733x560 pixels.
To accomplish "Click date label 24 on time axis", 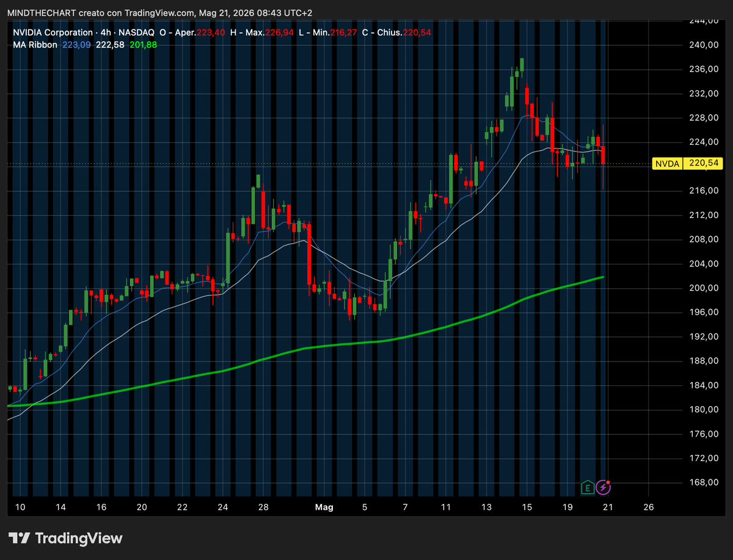I will 223,507.
